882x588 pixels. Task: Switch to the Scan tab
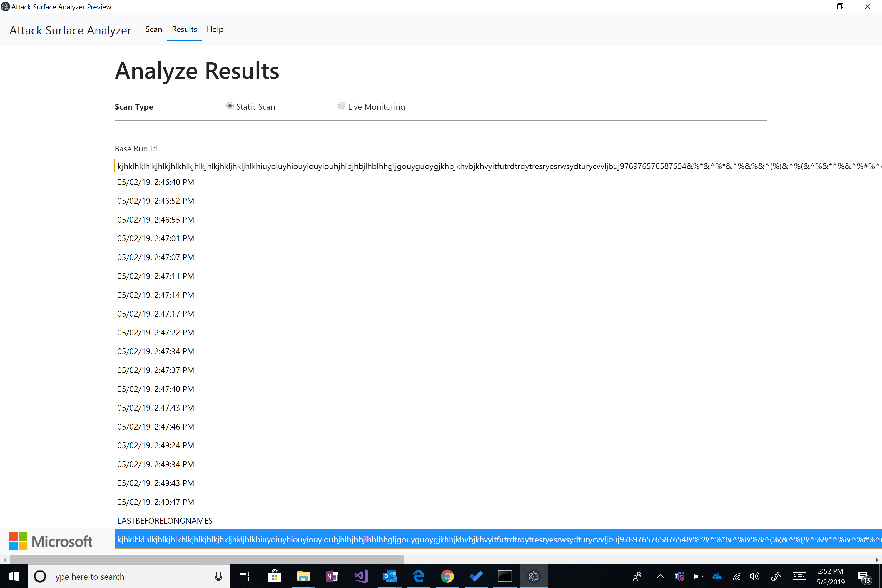coord(153,29)
